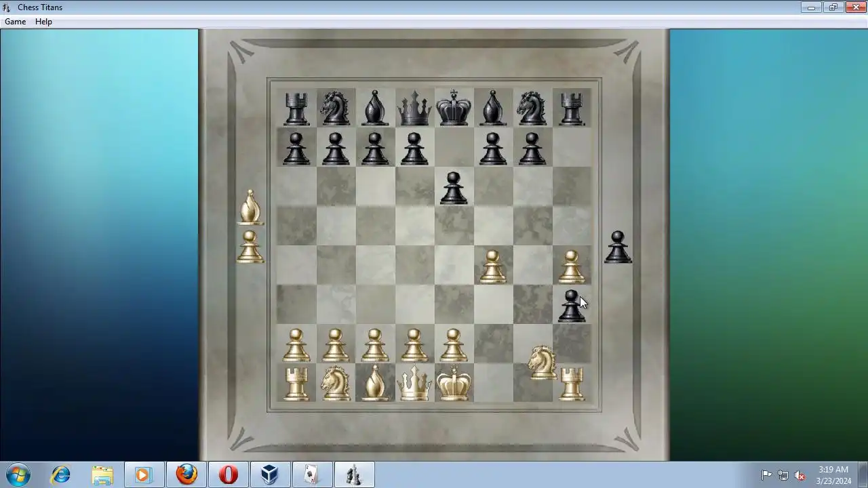Select the white rook on h1

click(x=572, y=384)
